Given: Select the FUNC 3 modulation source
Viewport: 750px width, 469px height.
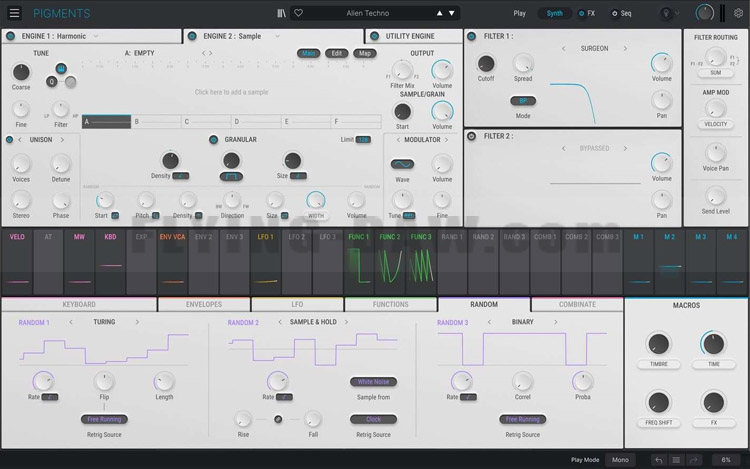Looking at the screenshot, I should click(x=421, y=262).
